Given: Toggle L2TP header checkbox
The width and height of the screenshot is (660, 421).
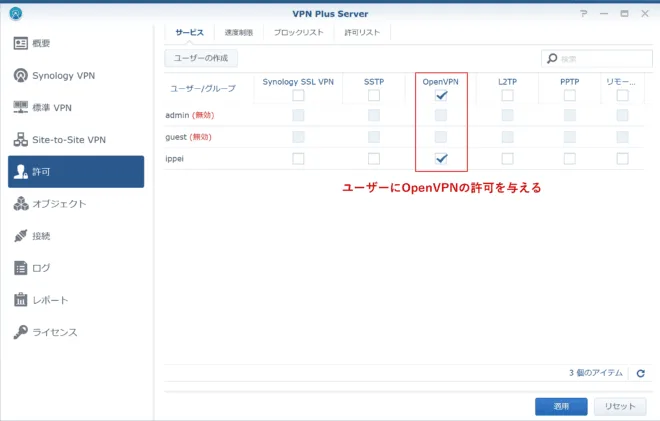Looking at the screenshot, I should tap(508, 96).
